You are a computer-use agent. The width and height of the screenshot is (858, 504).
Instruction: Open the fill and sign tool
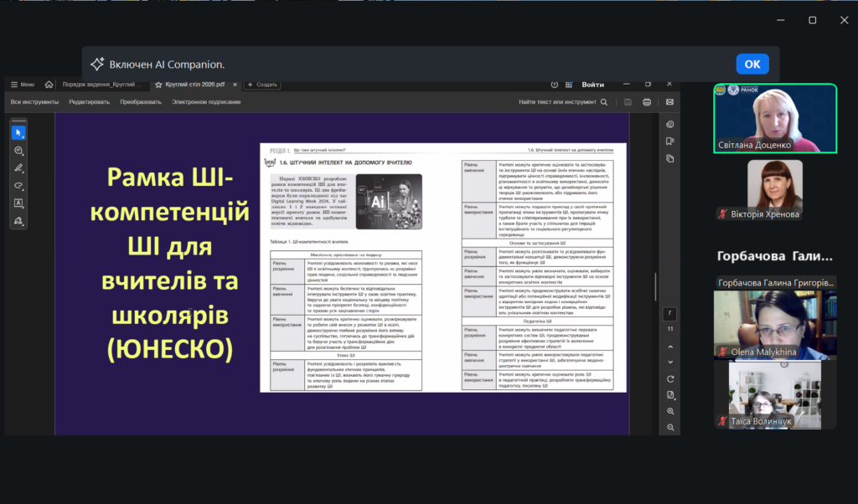pyautogui.click(x=18, y=220)
